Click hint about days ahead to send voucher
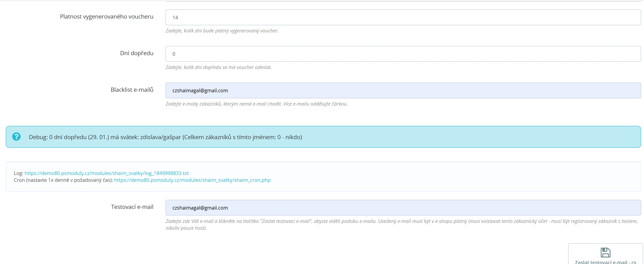 click(x=218, y=67)
